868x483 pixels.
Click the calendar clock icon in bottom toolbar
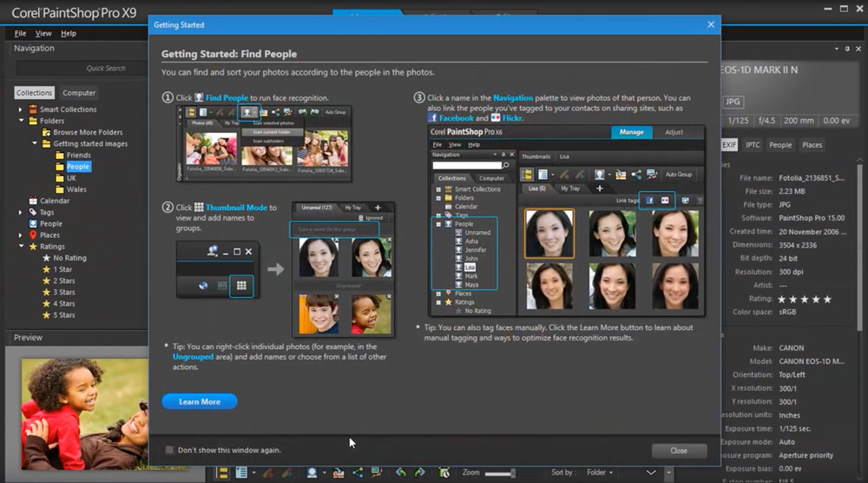point(444,473)
